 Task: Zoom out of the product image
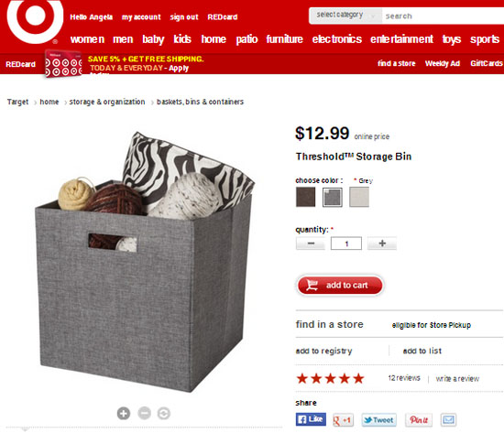pos(144,413)
